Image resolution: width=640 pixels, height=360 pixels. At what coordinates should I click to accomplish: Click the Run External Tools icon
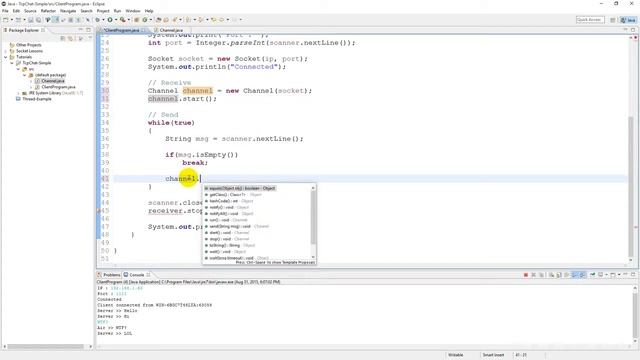coord(122,20)
